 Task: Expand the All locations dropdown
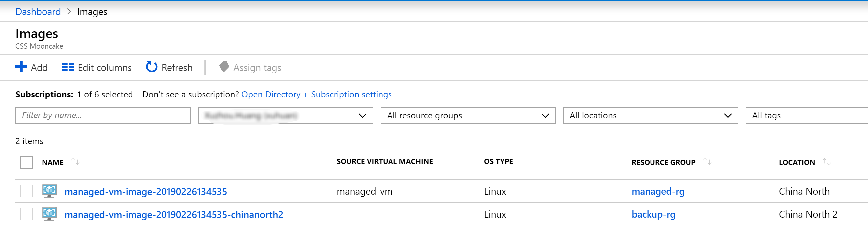tap(650, 115)
